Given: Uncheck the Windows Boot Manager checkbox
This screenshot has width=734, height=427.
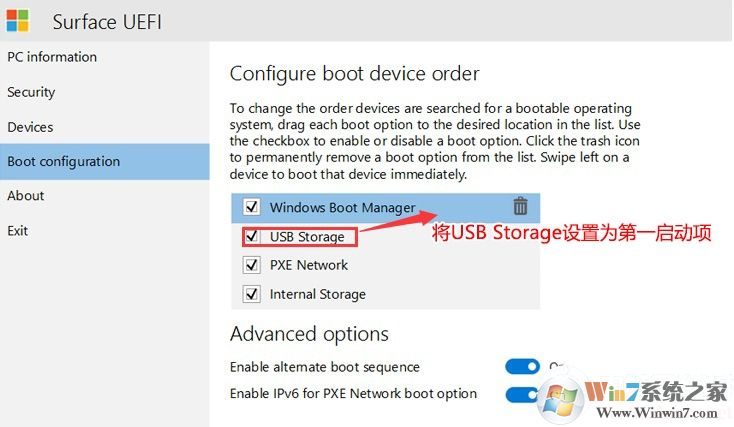Looking at the screenshot, I should (x=252, y=208).
